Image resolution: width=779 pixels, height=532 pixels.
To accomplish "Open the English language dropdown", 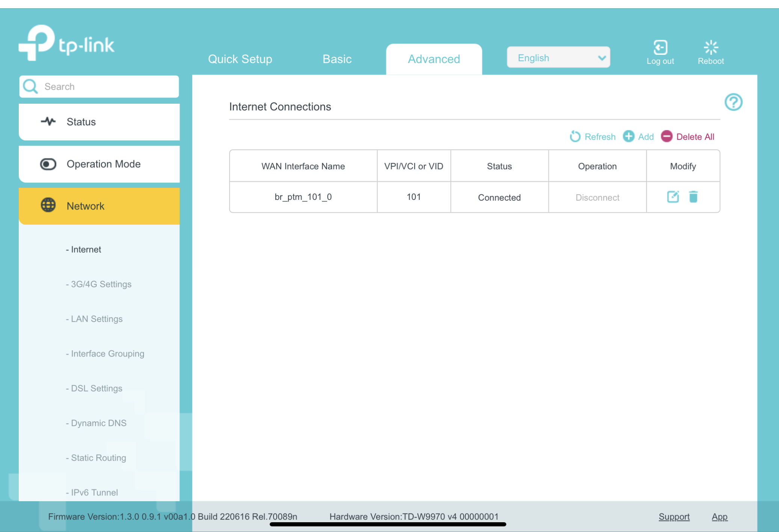I will coord(558,57).
